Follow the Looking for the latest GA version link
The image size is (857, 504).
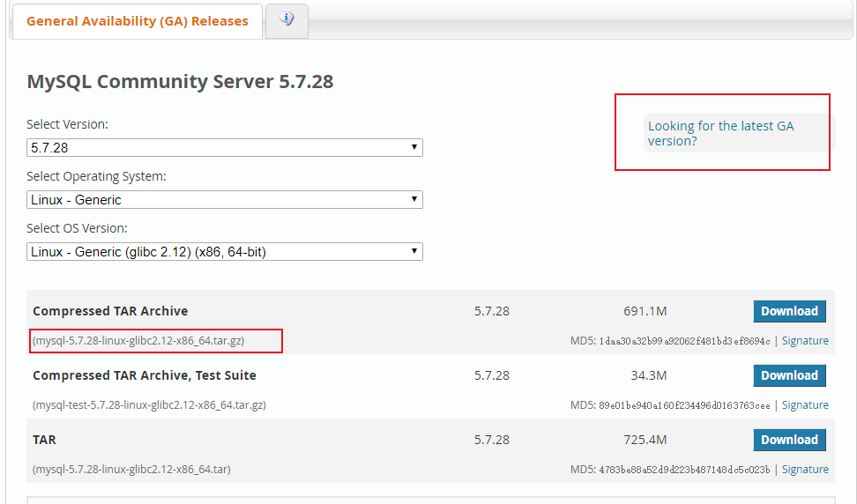[x=720, y=133]
